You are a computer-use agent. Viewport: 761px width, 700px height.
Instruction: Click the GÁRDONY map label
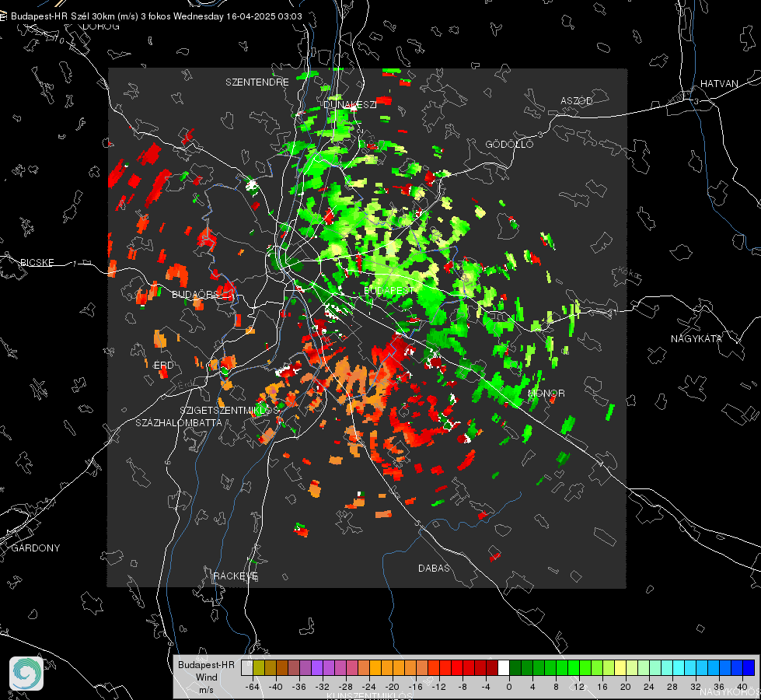tap(36, 548)
